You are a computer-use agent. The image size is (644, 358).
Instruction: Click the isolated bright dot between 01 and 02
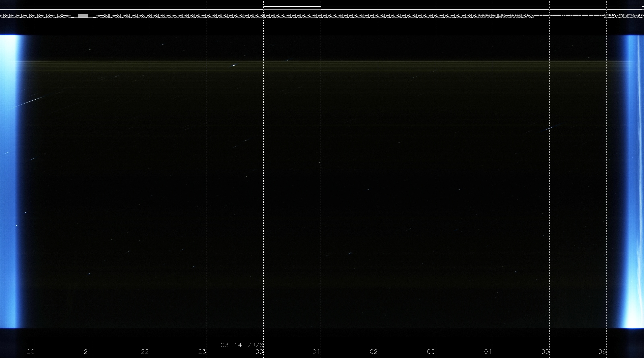click(x=350, y=253)
